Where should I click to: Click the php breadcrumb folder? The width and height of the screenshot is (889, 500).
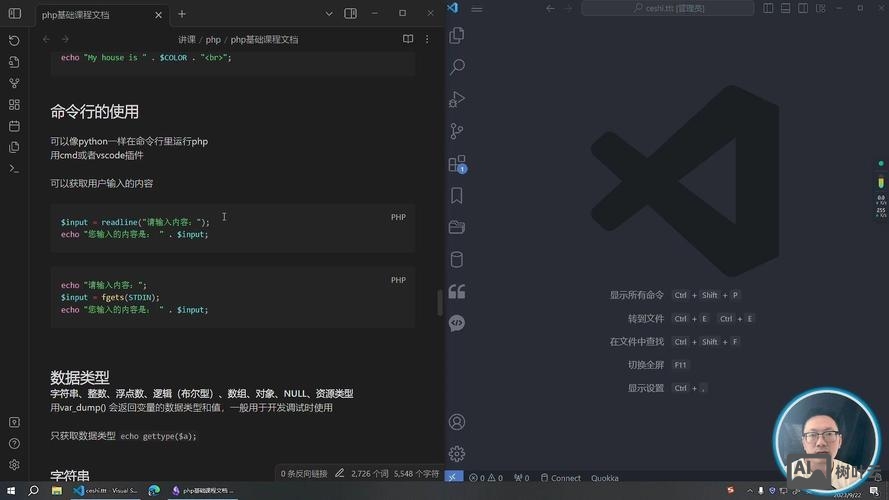coord(213,40)
